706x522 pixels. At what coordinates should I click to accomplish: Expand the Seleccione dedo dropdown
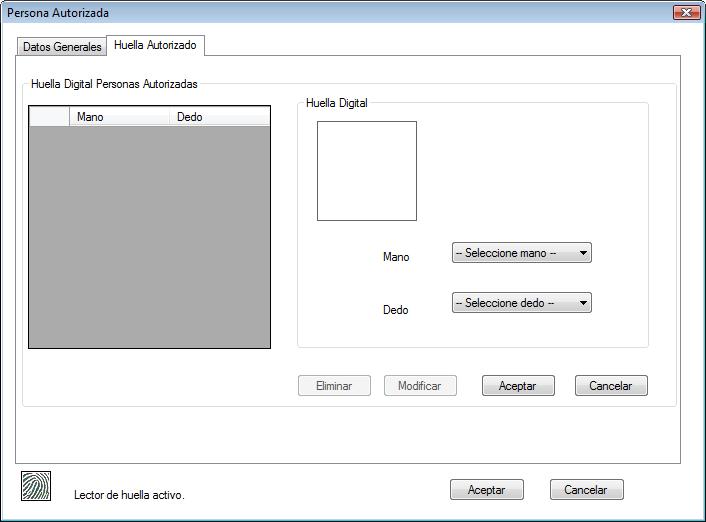click(521, 303)
